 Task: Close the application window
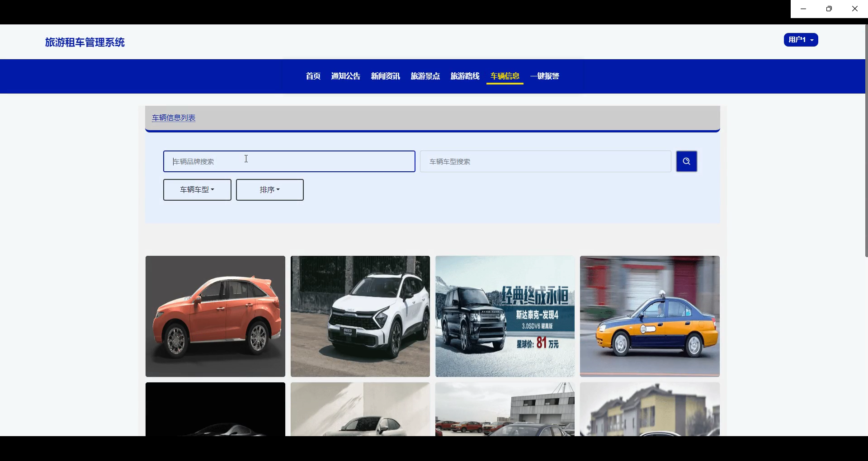tap(855, 9)
